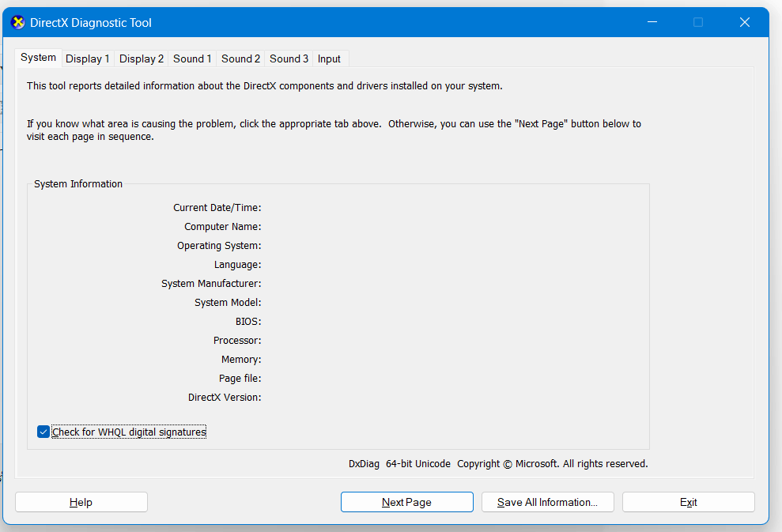Click the Operating System label

click(219, 245)
